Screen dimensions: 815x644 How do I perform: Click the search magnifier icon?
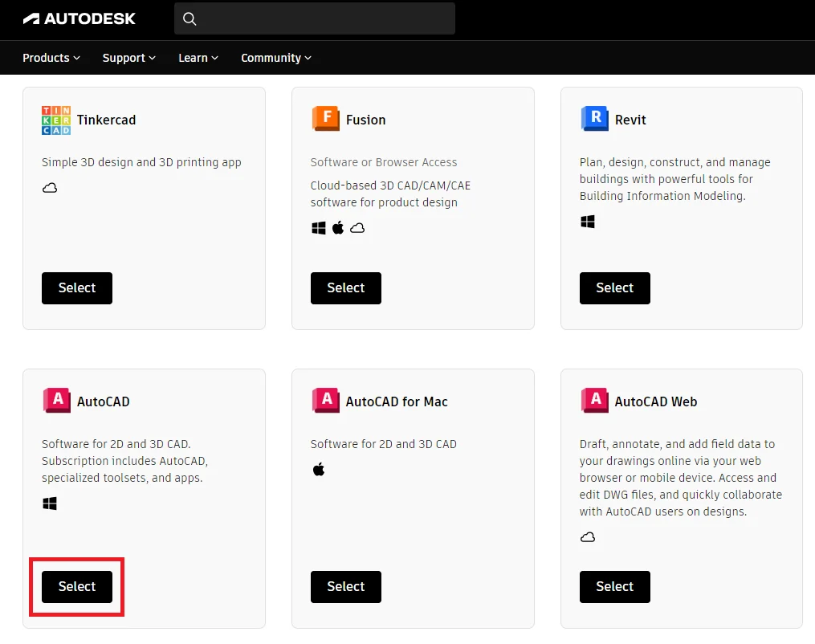point(189,18)
